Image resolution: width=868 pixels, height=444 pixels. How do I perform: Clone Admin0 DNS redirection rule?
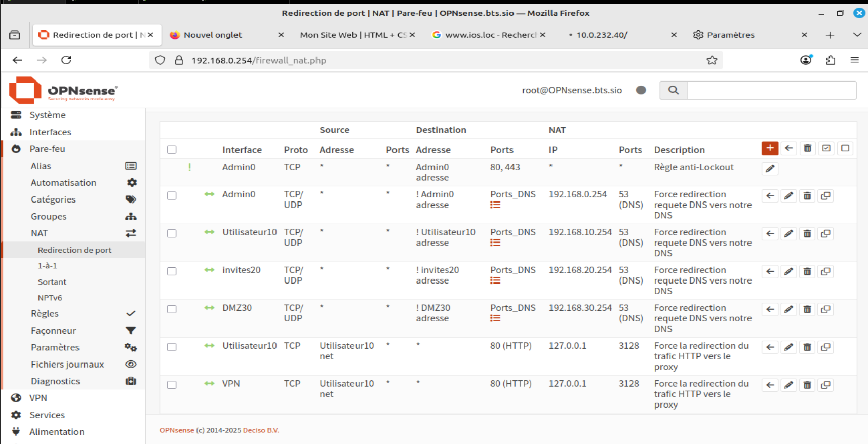pos(825,196)
